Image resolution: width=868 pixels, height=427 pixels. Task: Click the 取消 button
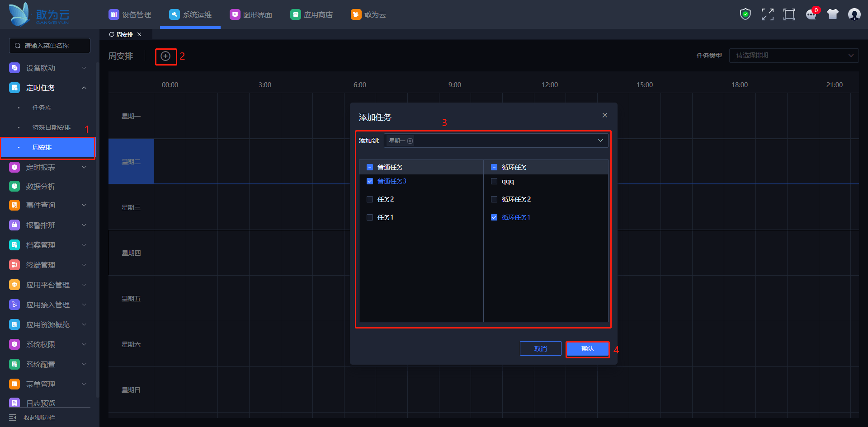click(x=540, y=348)
